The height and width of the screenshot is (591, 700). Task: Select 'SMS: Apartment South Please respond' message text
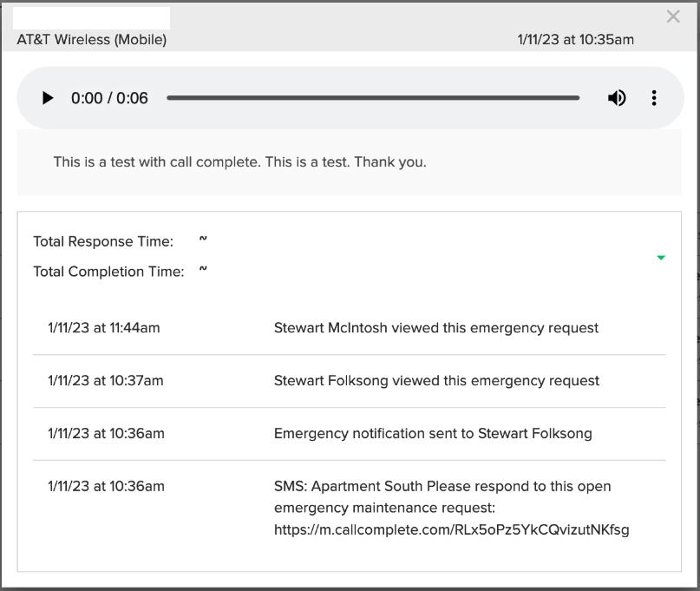[442, 496]
